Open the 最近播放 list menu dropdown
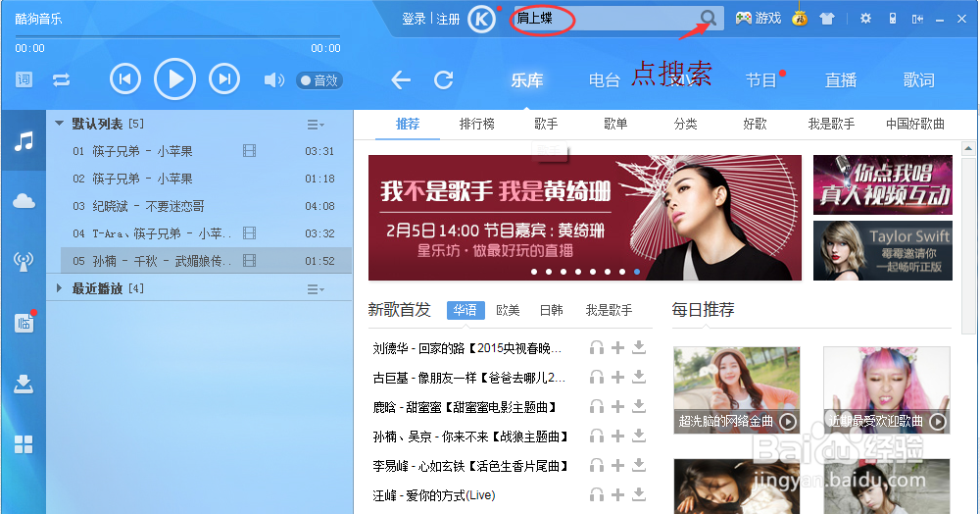This screenshot has width=980, height=514. [316, 289]
